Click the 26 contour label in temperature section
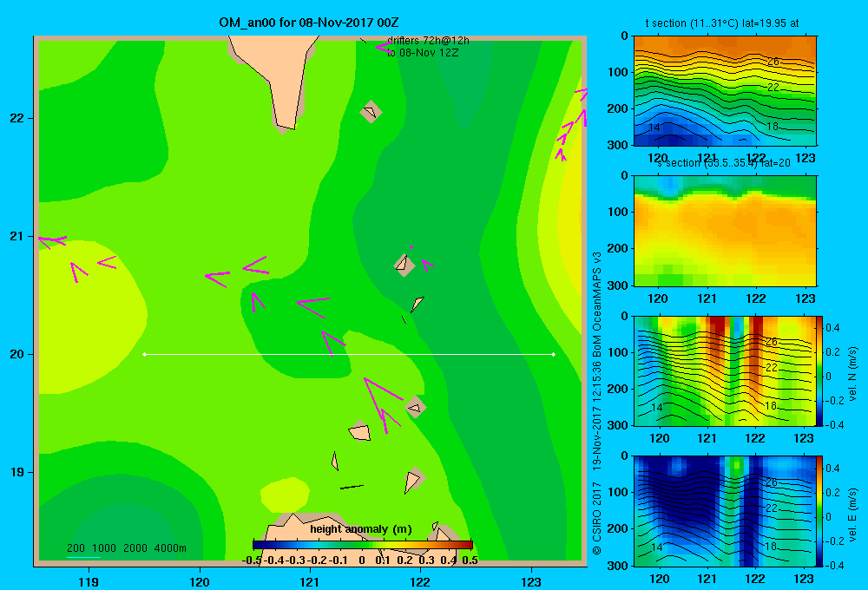 point(773,62)
